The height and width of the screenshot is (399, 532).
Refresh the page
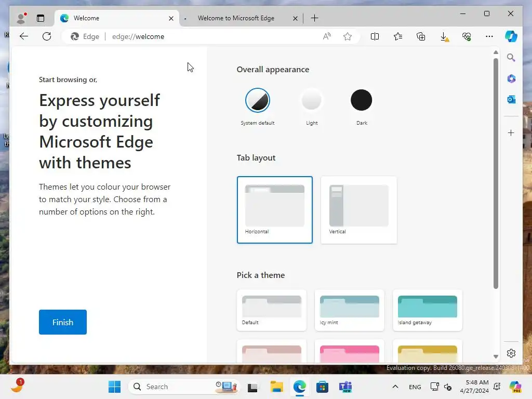click(x=47, y=36)
